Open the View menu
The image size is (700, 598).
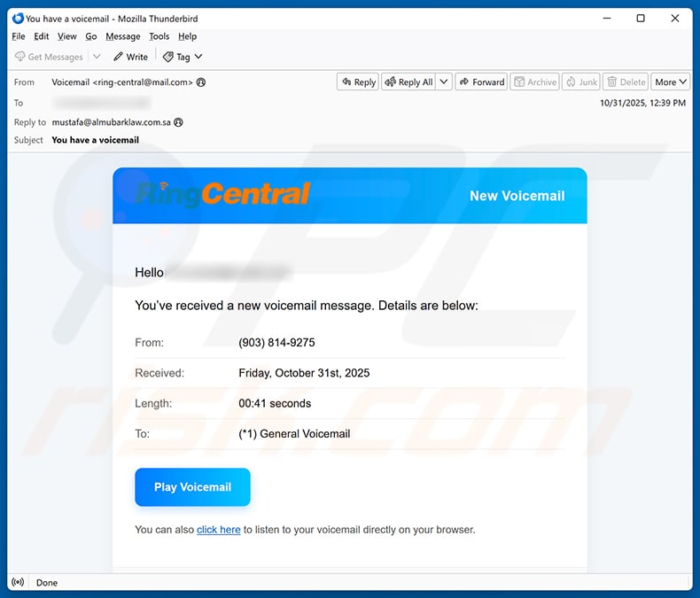[67, 36]
